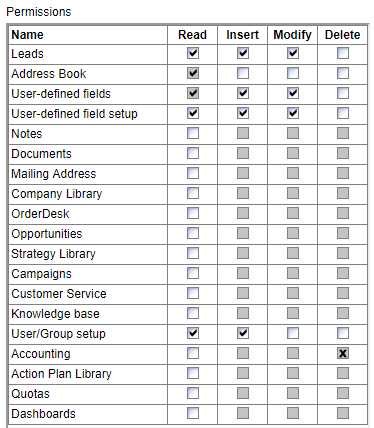Check Read for Mailing Address
Viewport: 374px width, 428px height.
[x=193, y=173]
